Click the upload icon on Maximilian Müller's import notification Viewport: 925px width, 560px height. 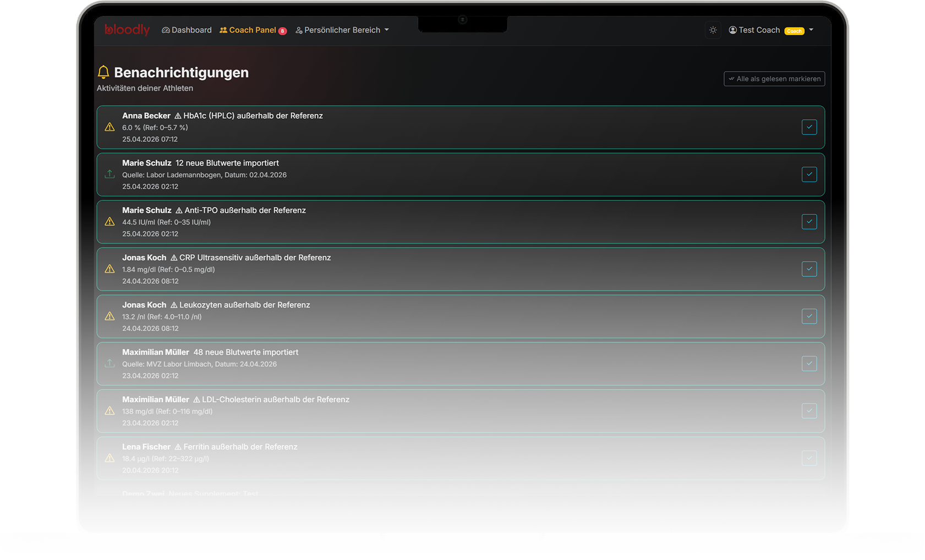110,364
